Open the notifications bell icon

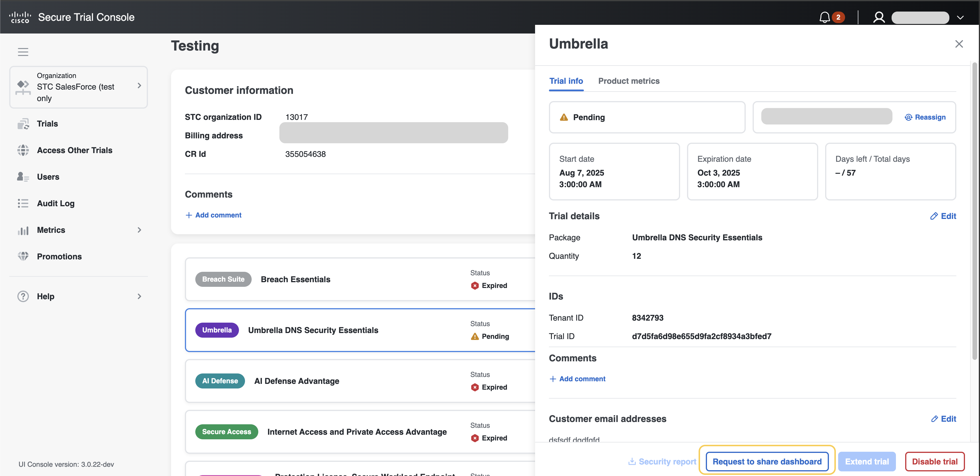tap(824, 17)
